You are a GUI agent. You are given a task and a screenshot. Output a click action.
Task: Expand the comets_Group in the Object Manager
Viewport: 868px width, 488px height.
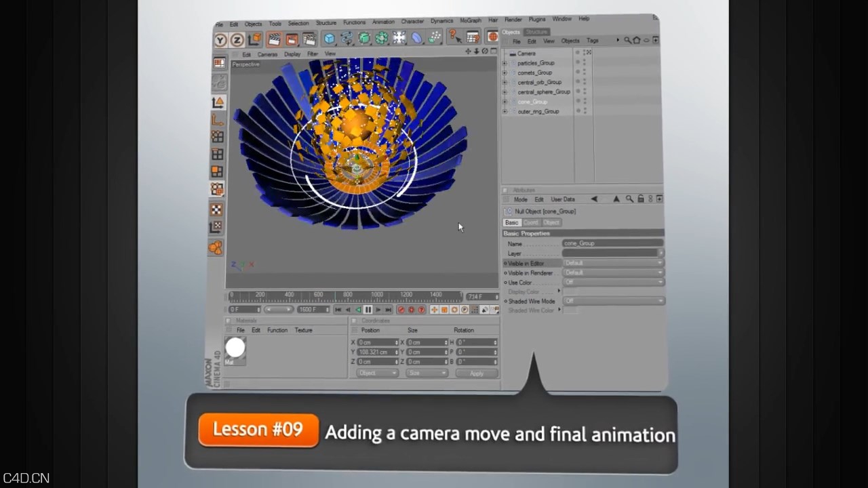tap(505, 73)
